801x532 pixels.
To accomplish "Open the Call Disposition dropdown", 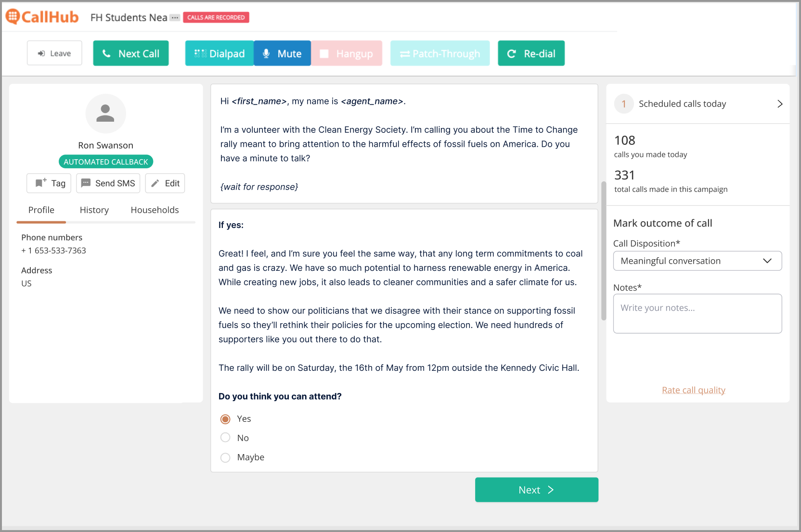I will (698, 261).
